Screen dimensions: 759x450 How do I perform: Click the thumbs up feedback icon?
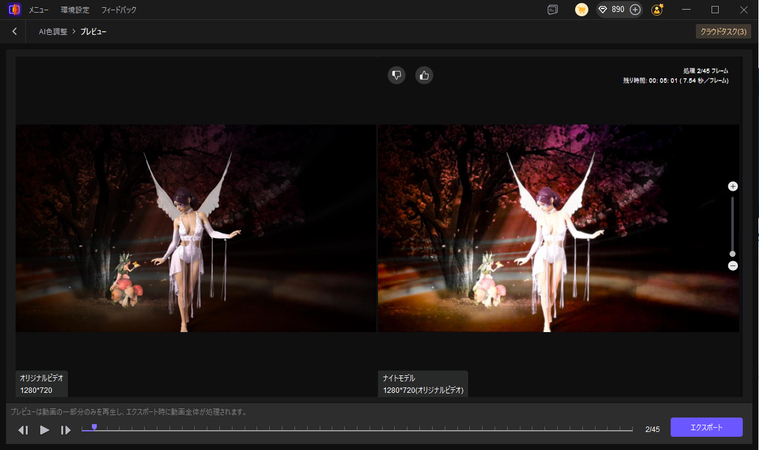click(424, 75)
